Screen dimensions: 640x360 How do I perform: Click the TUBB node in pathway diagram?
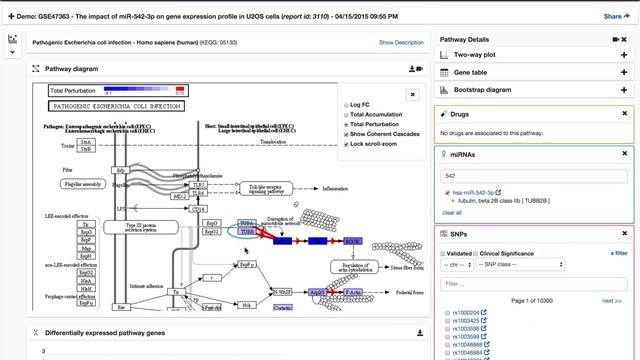point(247,231)
